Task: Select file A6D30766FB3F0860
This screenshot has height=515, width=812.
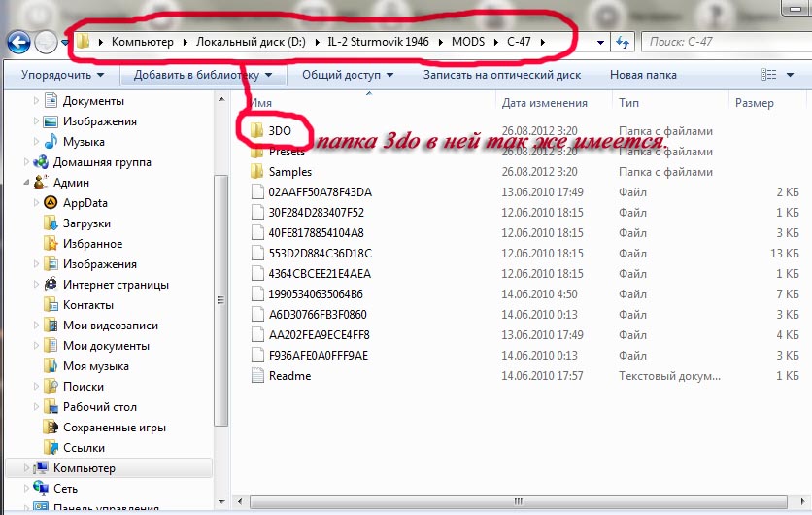Action: click(318, 315)
